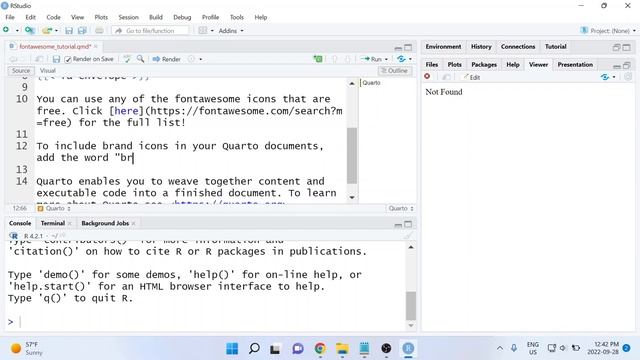
Task: Open the Tutorial tab
Action: point(556,47)
